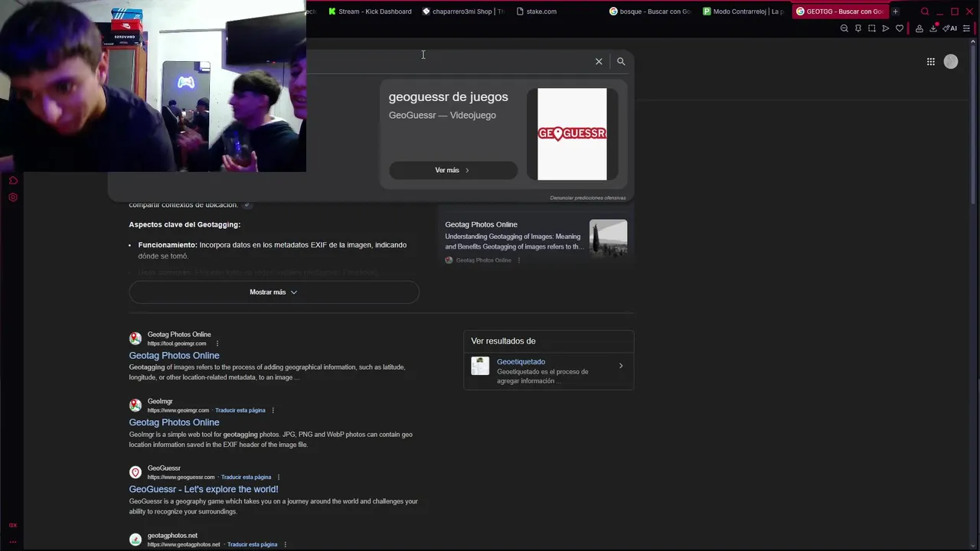Click the 'Ver resultados de' heading
The height and width of the screenshot is (551, 980).
(503, 341)
